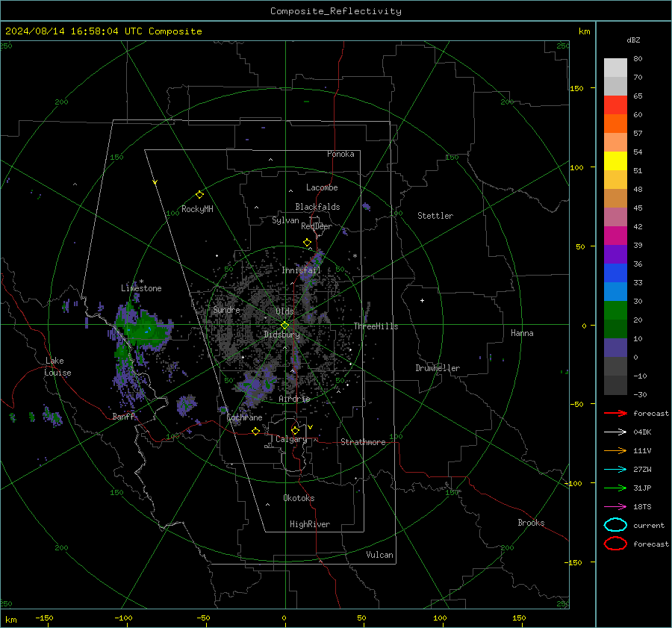Click the Lacombe label

click(x=322, y=187)
